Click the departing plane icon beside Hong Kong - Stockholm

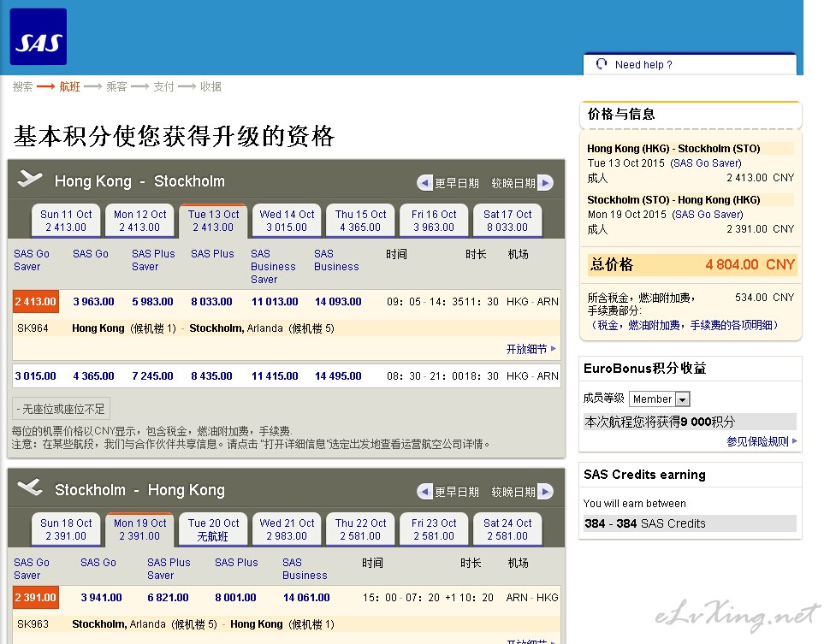click(x=30, y=179)
